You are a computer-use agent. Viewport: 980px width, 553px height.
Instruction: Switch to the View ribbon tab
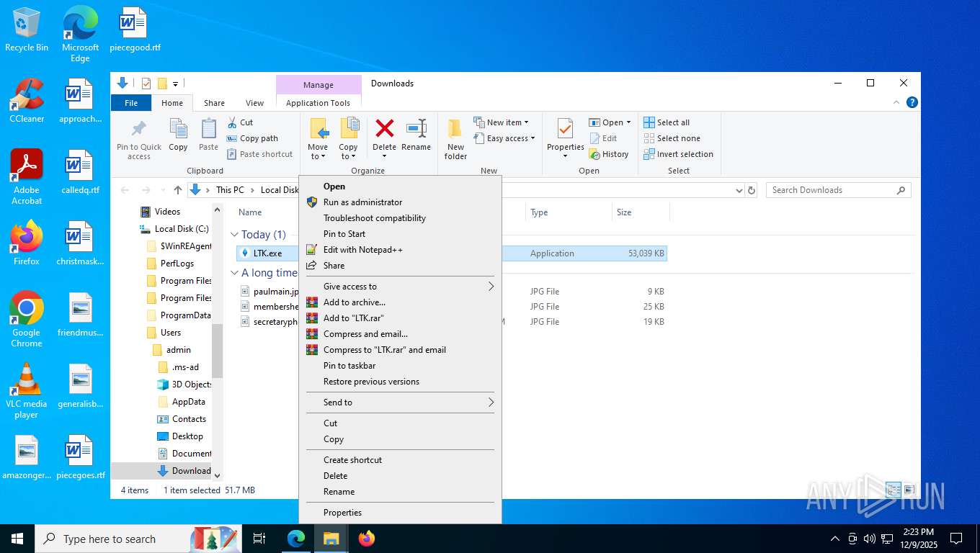254,103
